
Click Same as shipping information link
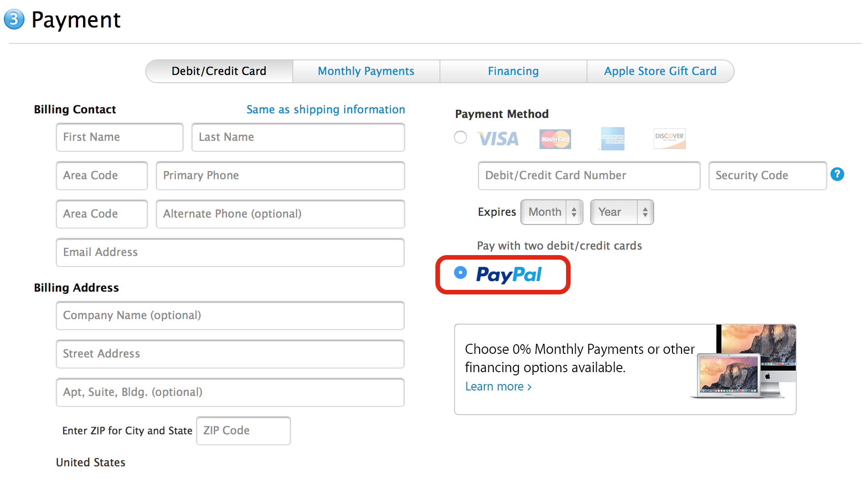coord(326,110)
